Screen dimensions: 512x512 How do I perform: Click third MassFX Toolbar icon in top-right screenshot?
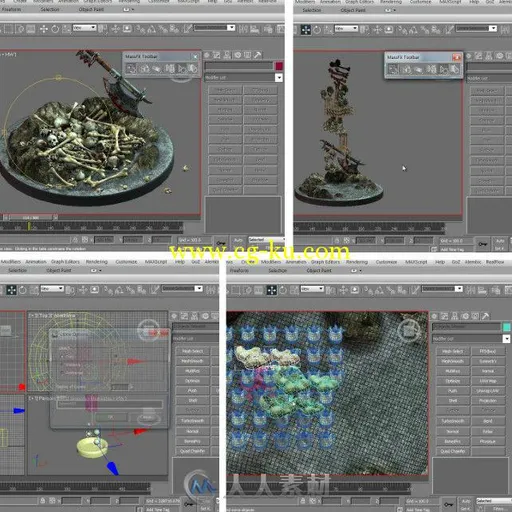click(x=418, y=69)
